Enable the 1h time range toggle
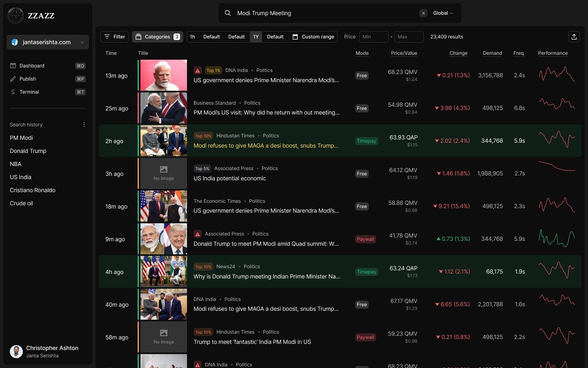This screenshot has height=368, width=588. [x=192, y=37]
